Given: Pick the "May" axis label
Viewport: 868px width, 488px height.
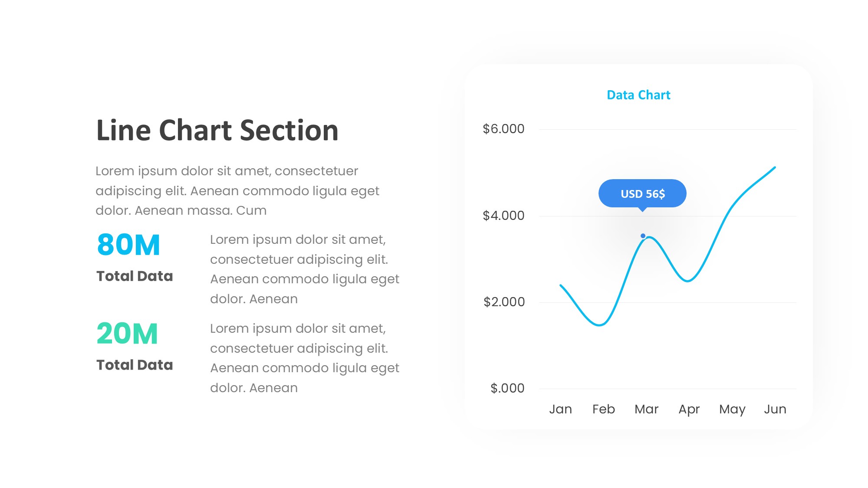Looking at the screenshot, I should tap(732, 409).
